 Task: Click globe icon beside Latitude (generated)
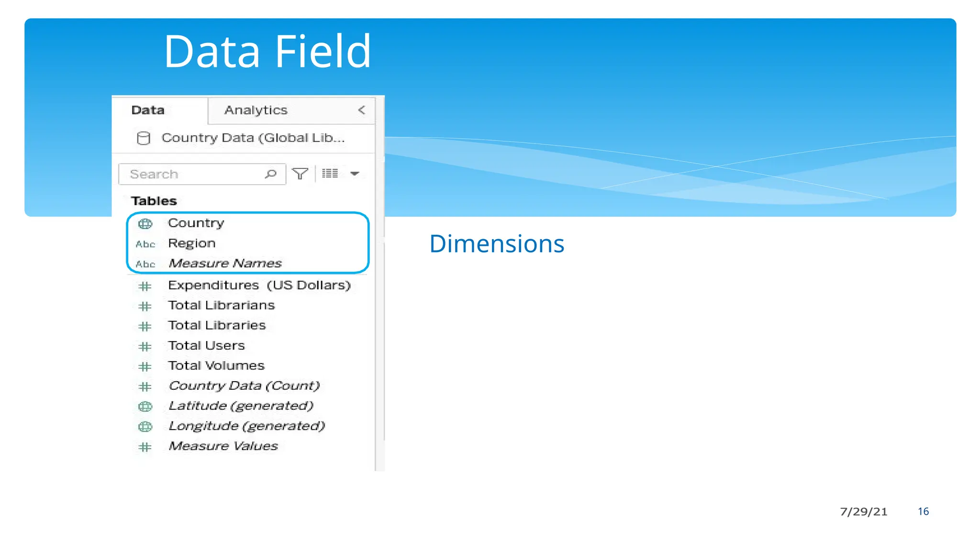(x=145, y=407)
